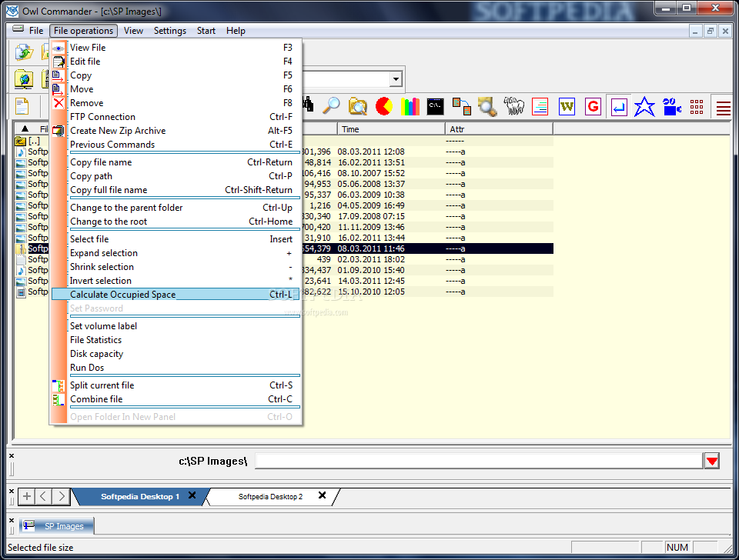Go to next tab with right arrow
Screen dimensions: 739x560
[62, 496]
